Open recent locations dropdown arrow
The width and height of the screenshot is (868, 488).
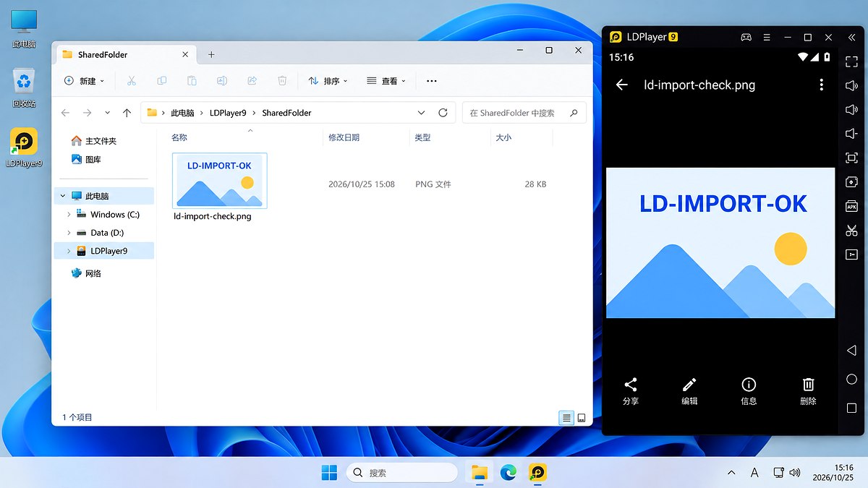[x=107, y=113]
